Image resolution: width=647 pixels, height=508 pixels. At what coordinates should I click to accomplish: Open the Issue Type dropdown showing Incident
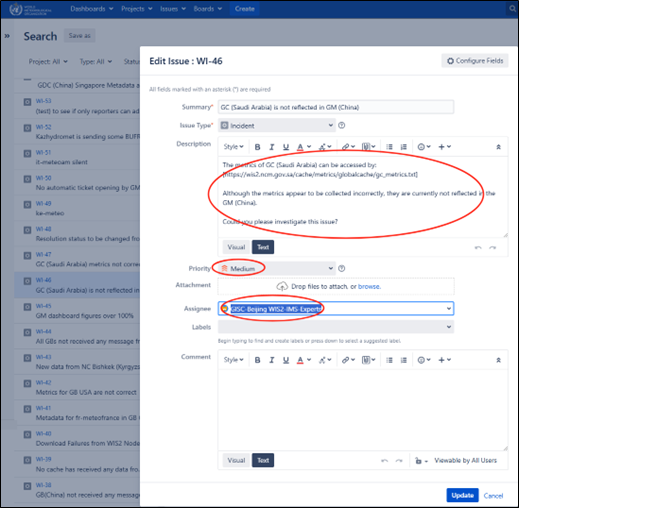(x=276, y=126)
